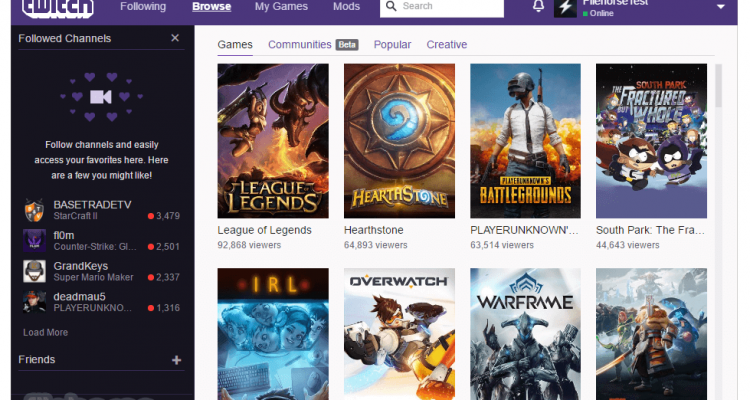This screenshot has width=750, height=400.
Task: Open the BASETRADETV channel name
Action: click(x=92, y=205)
